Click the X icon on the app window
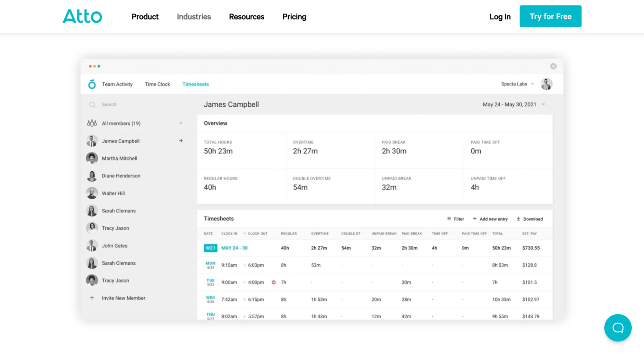 point(553,66)
